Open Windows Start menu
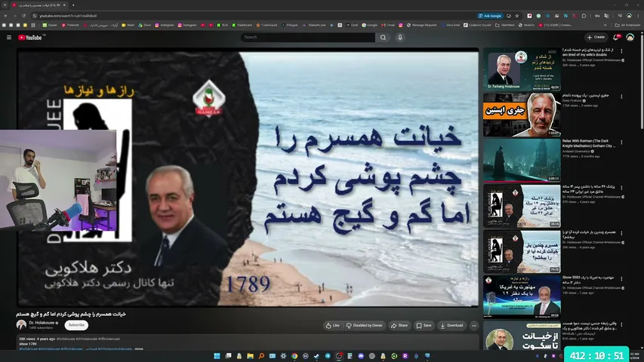Image resolution: width=644 pixels, height=362 pixels. pyautogui.click(x=217, y=356)
